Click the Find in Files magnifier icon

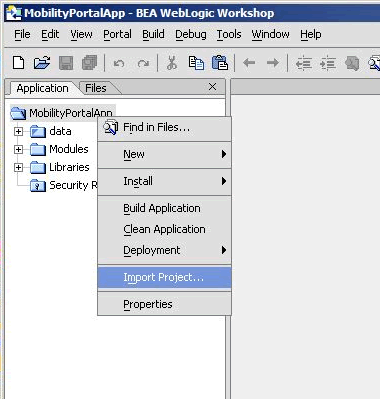click(111, 127)
